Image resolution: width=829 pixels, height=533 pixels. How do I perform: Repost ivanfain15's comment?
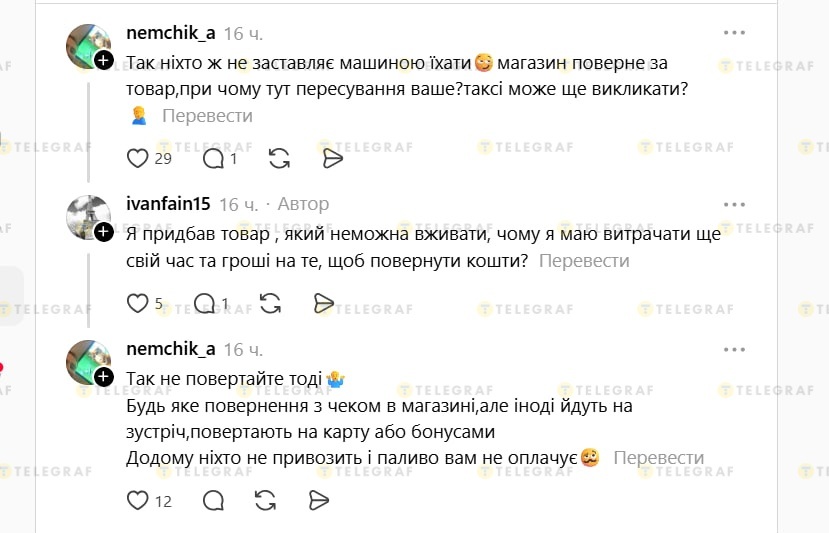coord(270,303)
